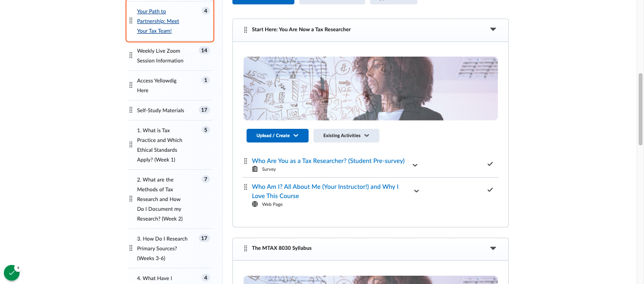The height and width of the screenshot is (284, 644).
Task: Click completion checkmark for Who Am I page
Action: (490, 190)
